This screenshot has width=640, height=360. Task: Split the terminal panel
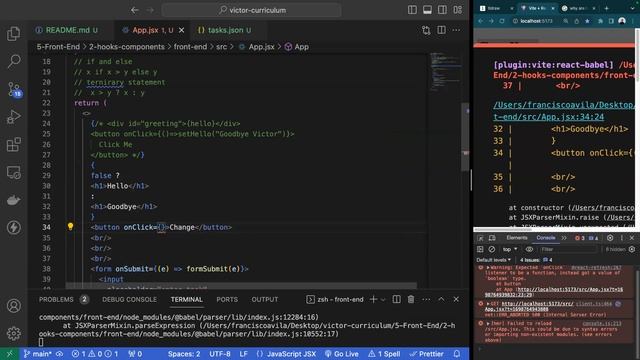pyautogui.click(x=396, y=299)
